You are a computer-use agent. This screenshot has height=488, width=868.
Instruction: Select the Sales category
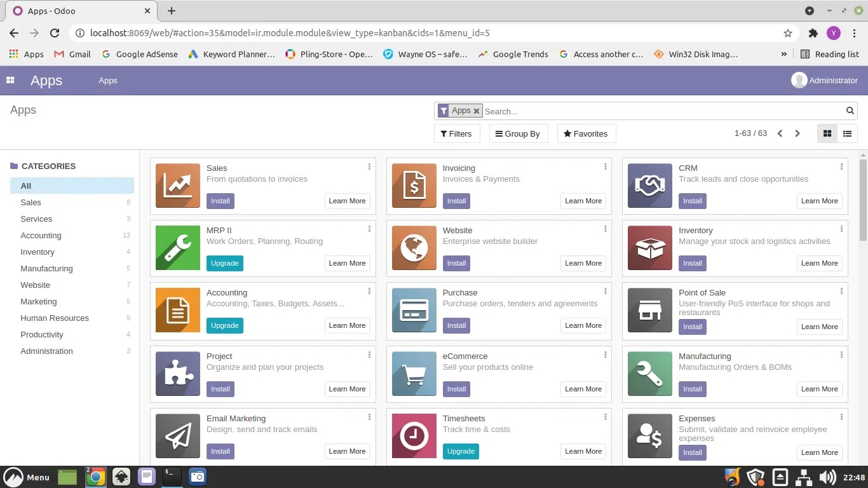(x=72, y=202)
